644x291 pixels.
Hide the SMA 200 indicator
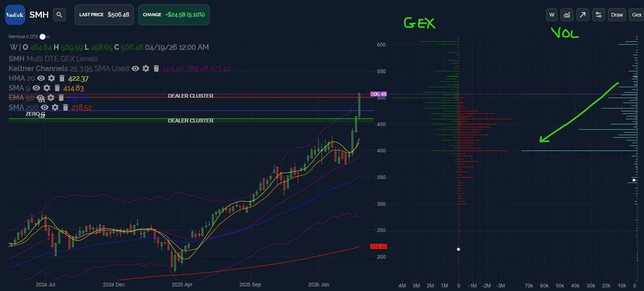(x=45, y=107)
